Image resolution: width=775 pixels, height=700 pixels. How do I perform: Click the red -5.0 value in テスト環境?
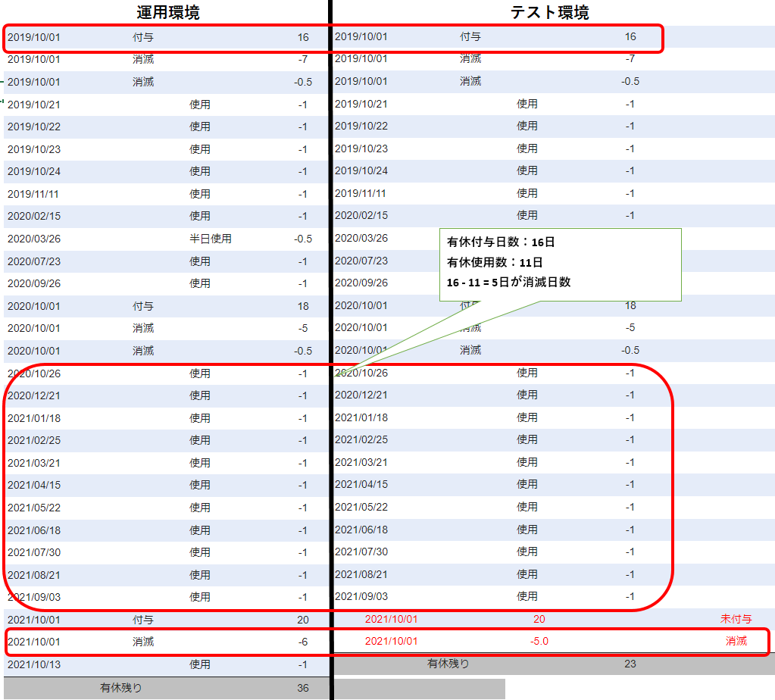tap(539, 641)
